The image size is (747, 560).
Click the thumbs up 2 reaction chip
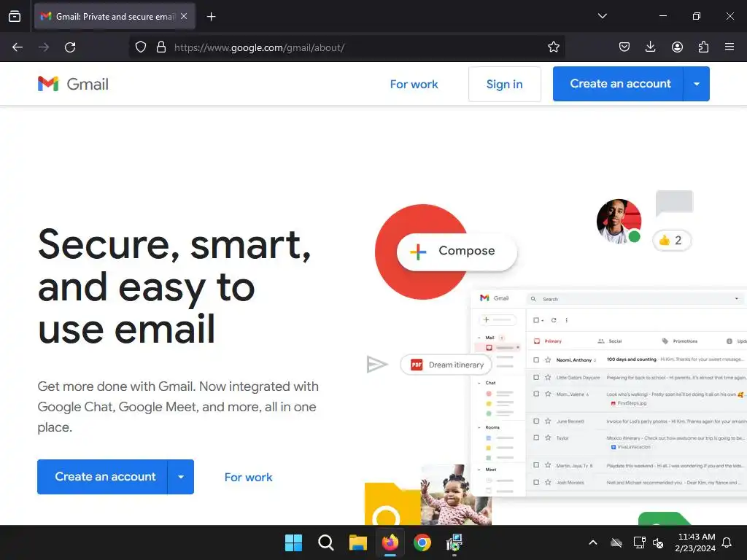pyautogui.click(x=671, y=241)
